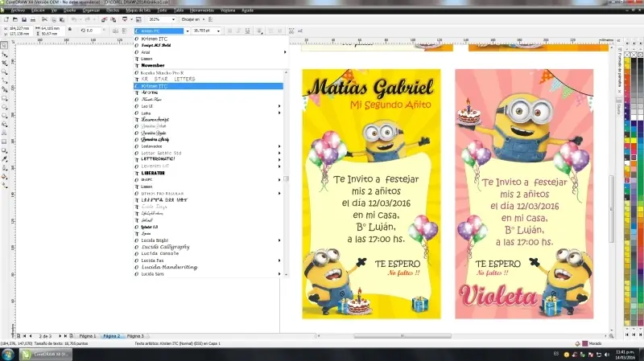Image resolution: width=644 pixels, height=361 pixels.
Task: Click the system tray volume icon
Action: point(607,355)
